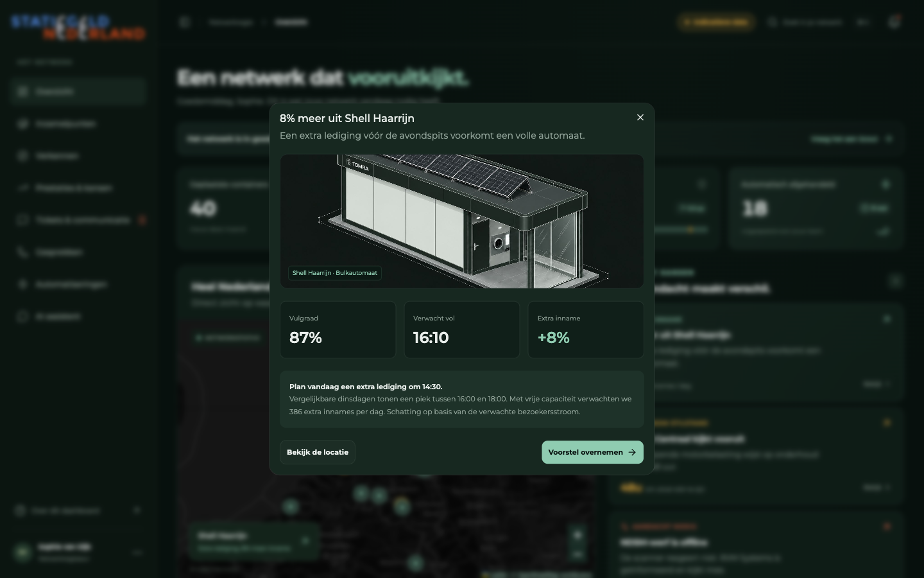The image size is (924, 578).
Task: Open 'Automatiseringen' in background sidebar
Action: click(x=79, y=285)
